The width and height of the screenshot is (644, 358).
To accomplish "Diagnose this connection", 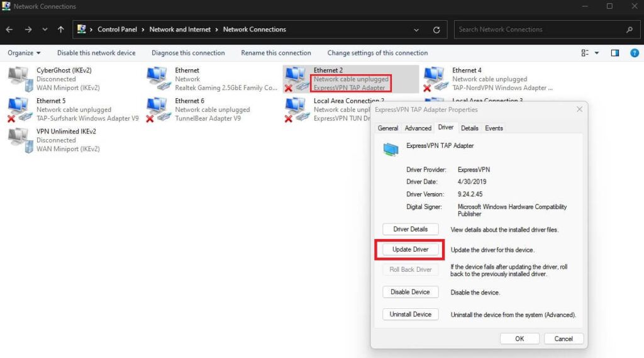I will pos(188,53).
